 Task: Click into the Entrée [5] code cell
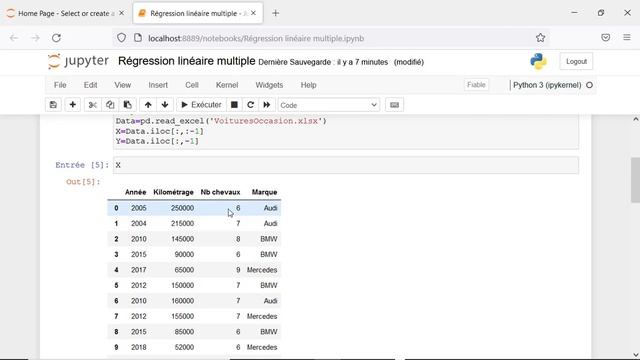346,165
